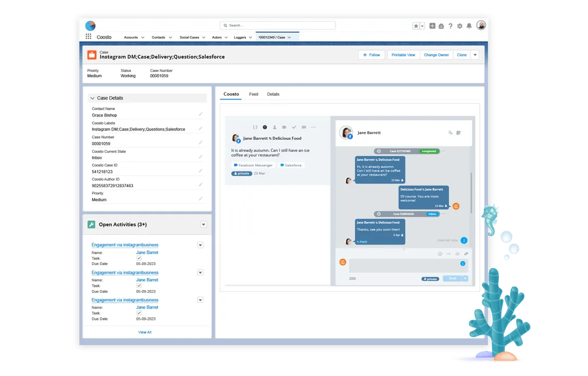Switch to the Feed tab

tap(254, 94)
